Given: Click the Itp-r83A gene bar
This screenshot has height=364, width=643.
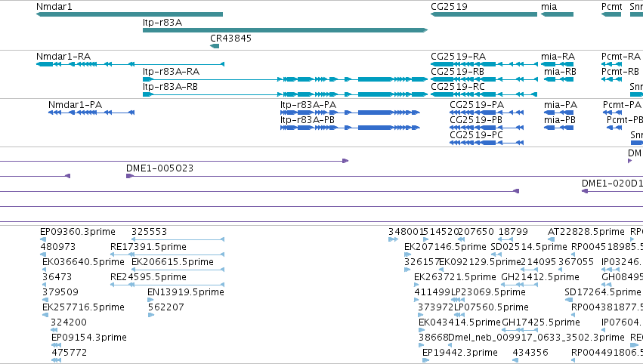Looking at the screenshot, I should pyautogui.click(x=285, y=30).
